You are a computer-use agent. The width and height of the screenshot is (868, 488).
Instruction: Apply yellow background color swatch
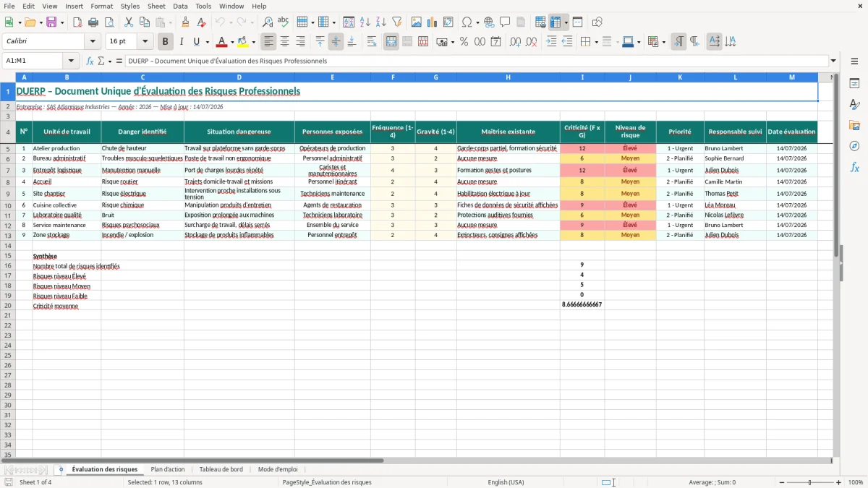[x=243, y=42]
